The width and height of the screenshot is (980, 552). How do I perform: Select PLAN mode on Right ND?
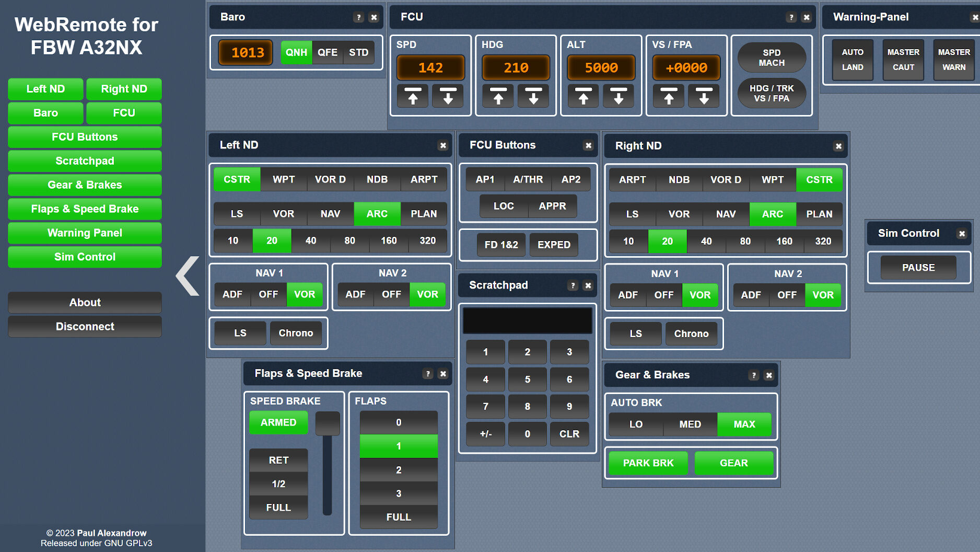tap(819, 214)
